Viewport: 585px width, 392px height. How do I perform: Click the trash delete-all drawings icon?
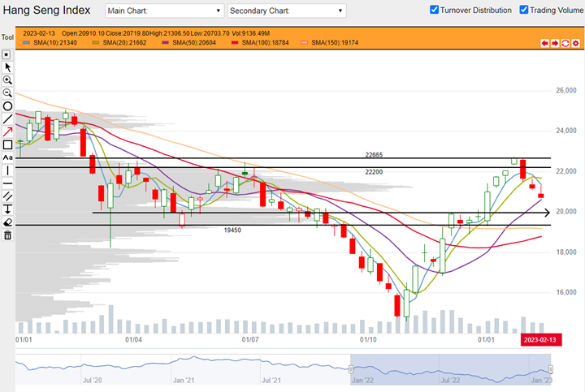[7, 235]
